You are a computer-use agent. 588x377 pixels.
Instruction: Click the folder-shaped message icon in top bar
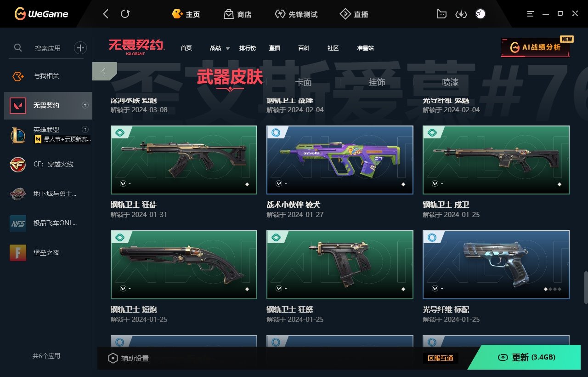(x=441, y=14)
